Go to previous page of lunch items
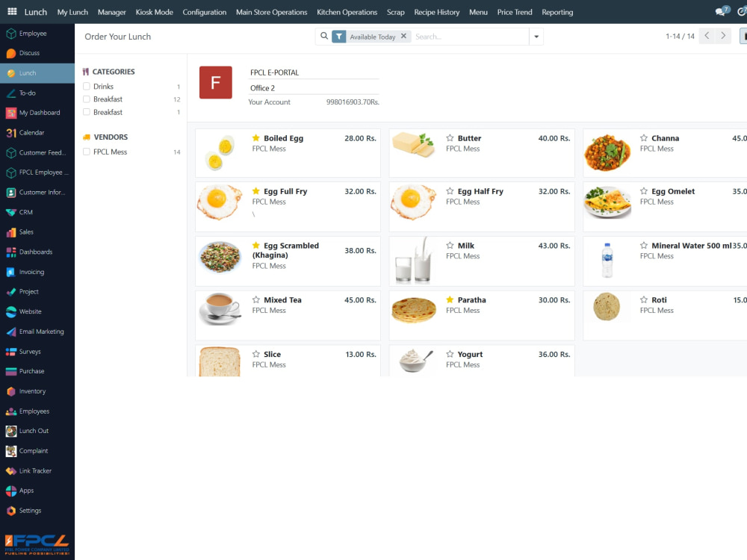747x560 pixels. coord(707,36)
